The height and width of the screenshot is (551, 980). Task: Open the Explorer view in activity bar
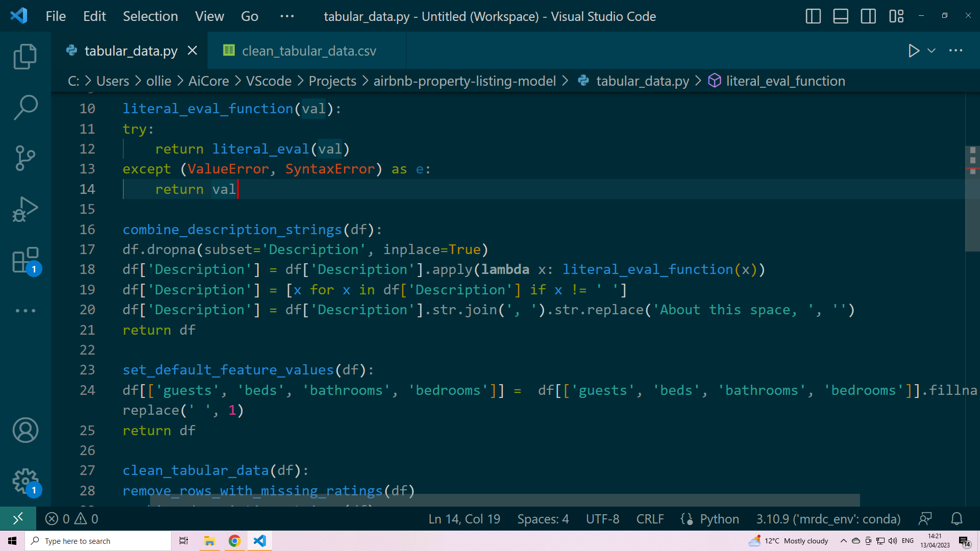click(x=25, y=57)
